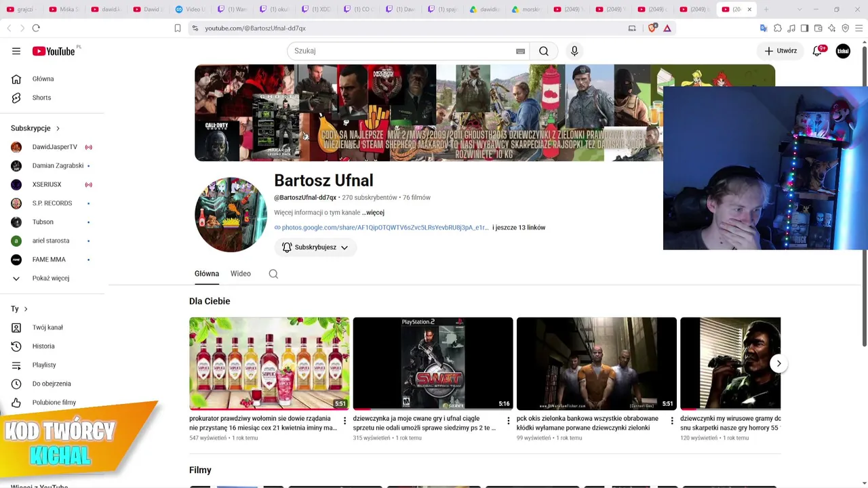Close the active YouTube browser tab
The height and width of the screenshot is (488, 868).
pyautogui.click(x=749, y=9)
